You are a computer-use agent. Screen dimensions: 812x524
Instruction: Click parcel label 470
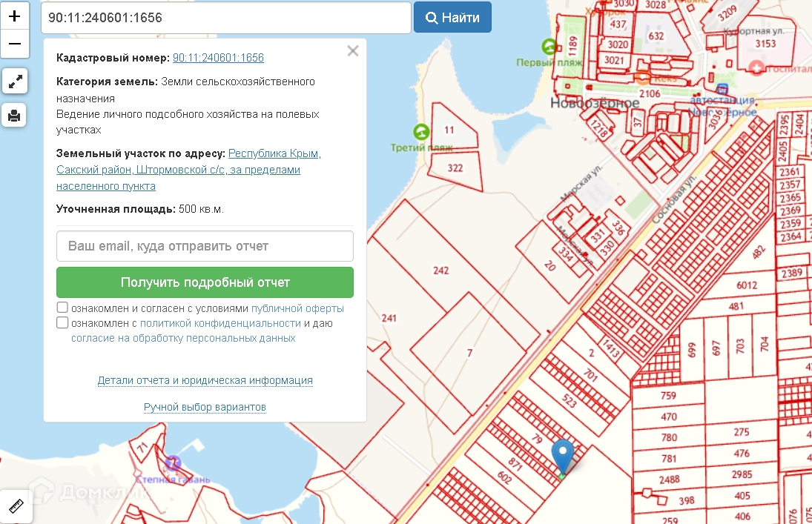pyautogui.click(x=669, y=417)
